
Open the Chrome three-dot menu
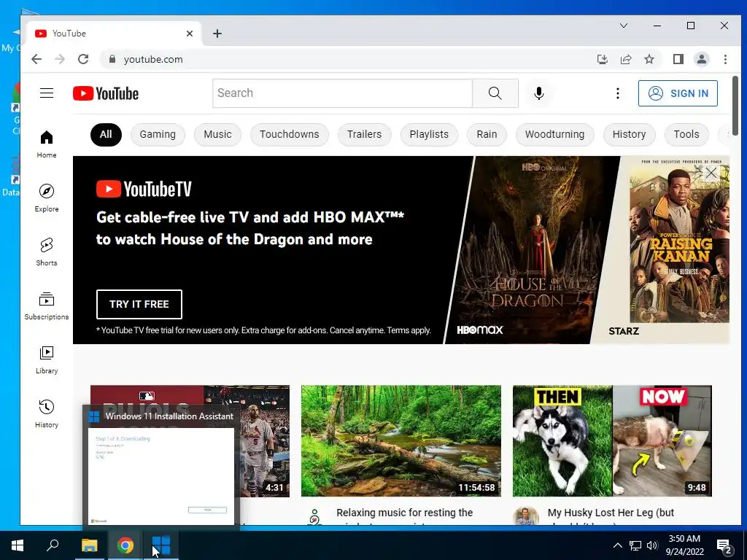click(x=725, y=59)
